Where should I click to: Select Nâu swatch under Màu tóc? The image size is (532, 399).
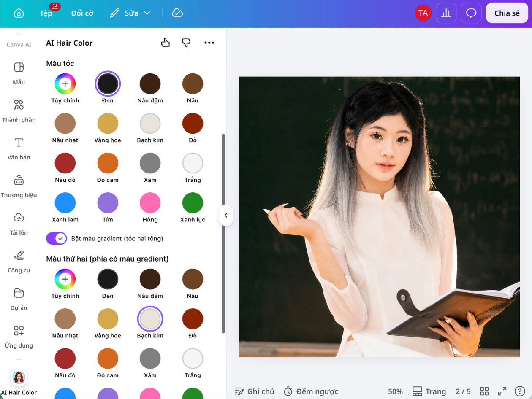coord(193,84)
